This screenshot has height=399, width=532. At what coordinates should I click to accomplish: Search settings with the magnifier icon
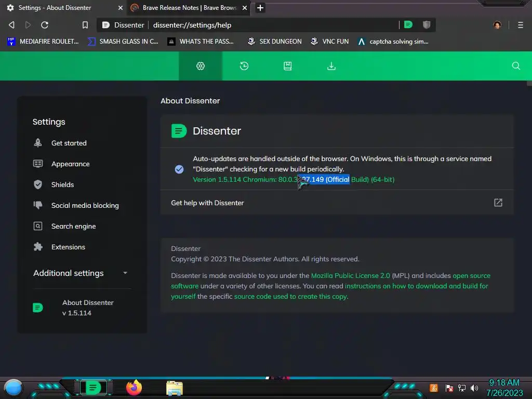coord(516,66)
